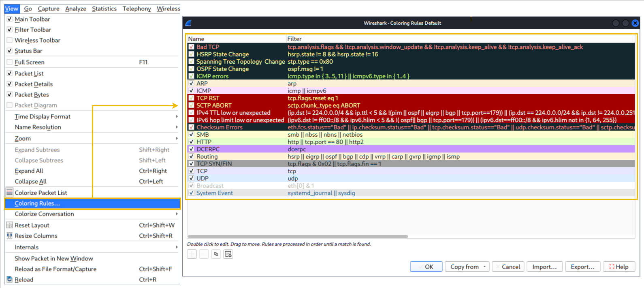Uncheck the Bad TCP coloring rule checkbox
The height and width of the screenshot is (288, 644).
click(192, 47)
